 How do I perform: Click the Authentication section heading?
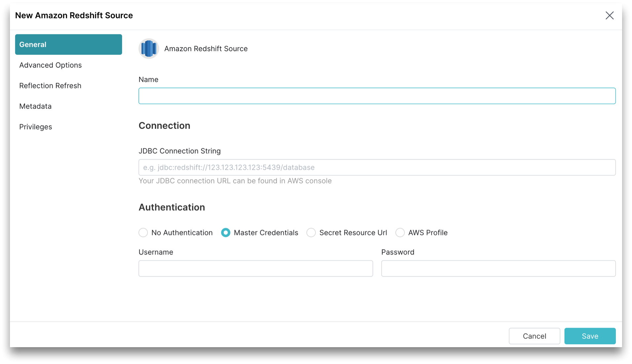coord(172,207)
